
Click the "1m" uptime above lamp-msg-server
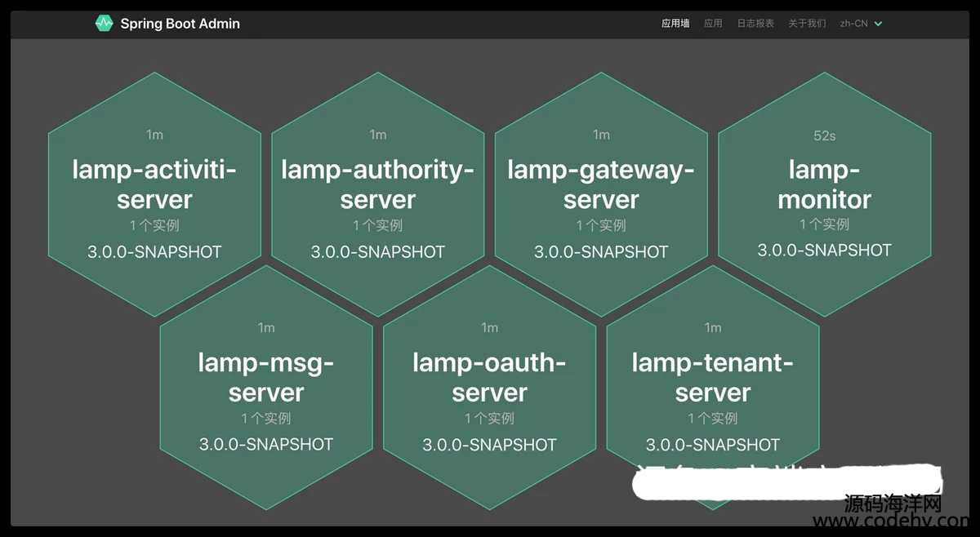point(266,328)
